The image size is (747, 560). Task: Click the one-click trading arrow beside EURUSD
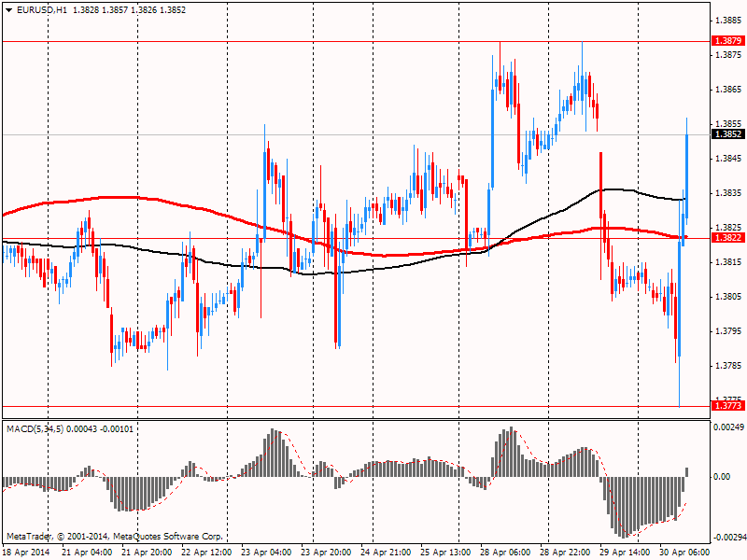coord(8,9)
